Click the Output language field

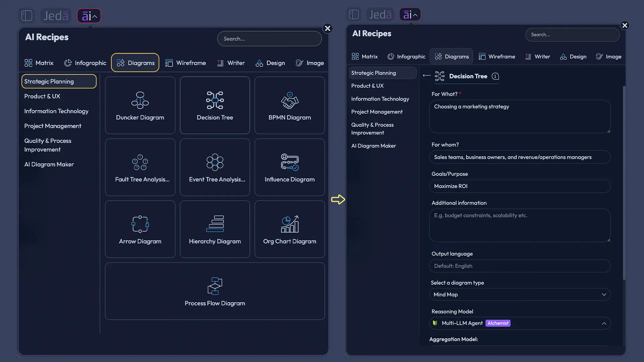[520, 266]
